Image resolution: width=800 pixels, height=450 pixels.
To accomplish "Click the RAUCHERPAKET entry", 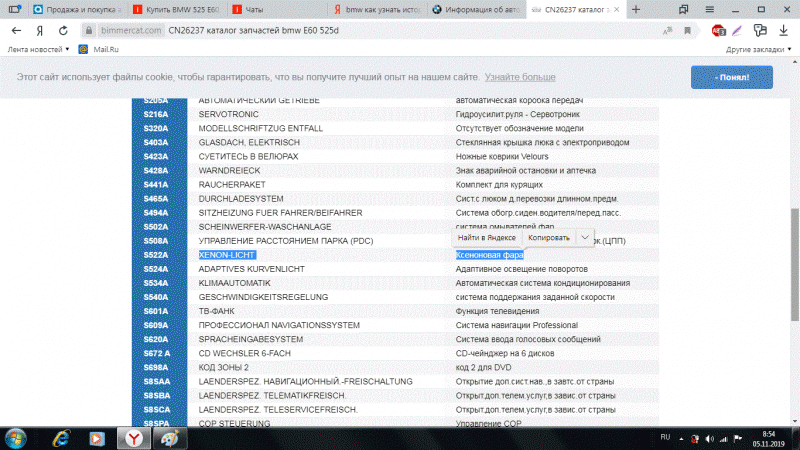I will (232, 185).
